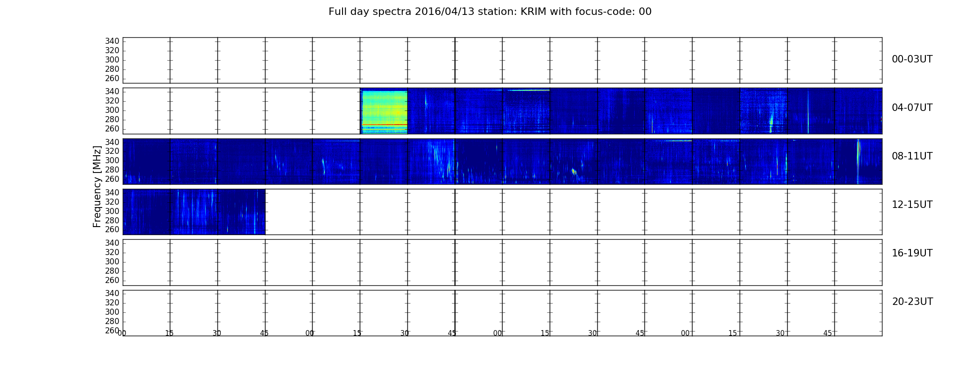This screenshot has height=373, width=980.
Task: Click the '300' tick label of the 08-11UT panel
Action: click(112, 160)
